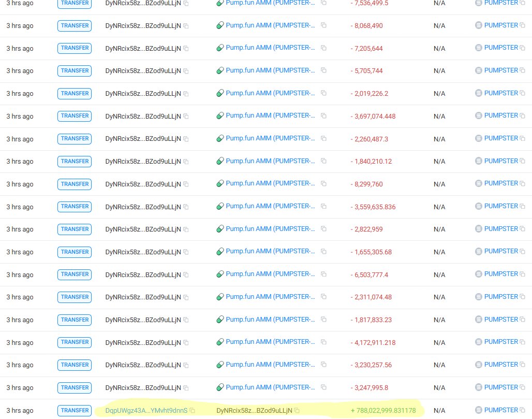Copy PUMPSTER token address in bottom-right row
Screen dimensions: 532x419
(523, 410)
